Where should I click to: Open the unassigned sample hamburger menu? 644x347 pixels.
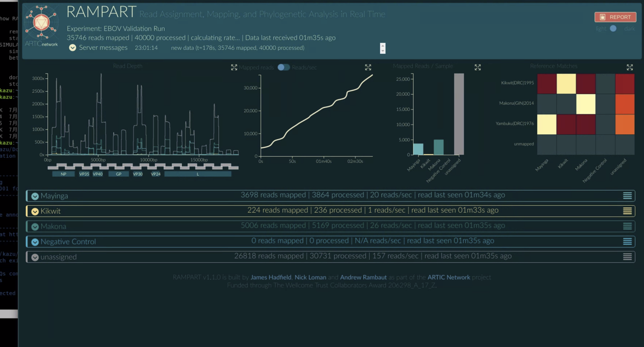tap(627, 257)
